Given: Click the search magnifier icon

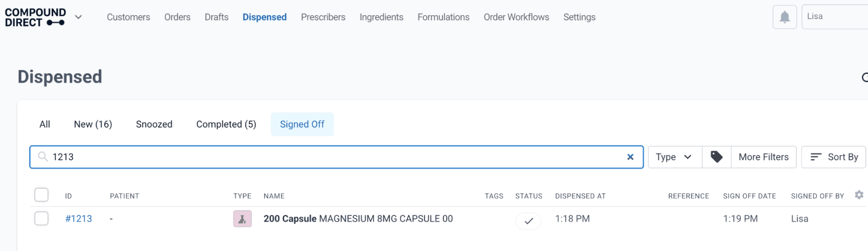Looking at the screenshot, I should [x=43, y=156].
